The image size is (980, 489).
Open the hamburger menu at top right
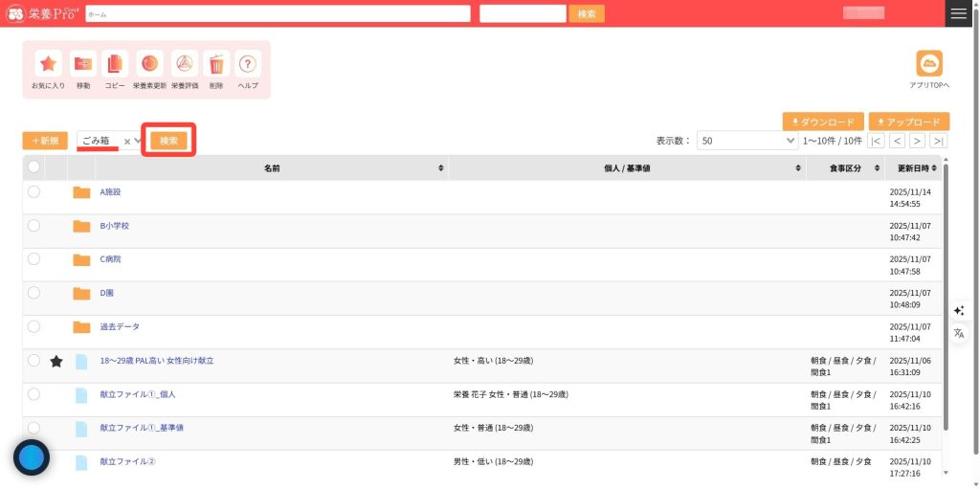coord(958,13)
